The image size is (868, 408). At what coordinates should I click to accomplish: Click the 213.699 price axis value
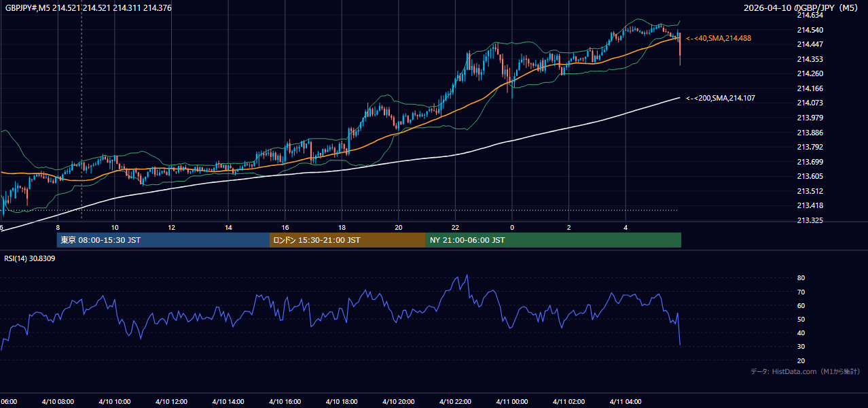coord(810,162)
